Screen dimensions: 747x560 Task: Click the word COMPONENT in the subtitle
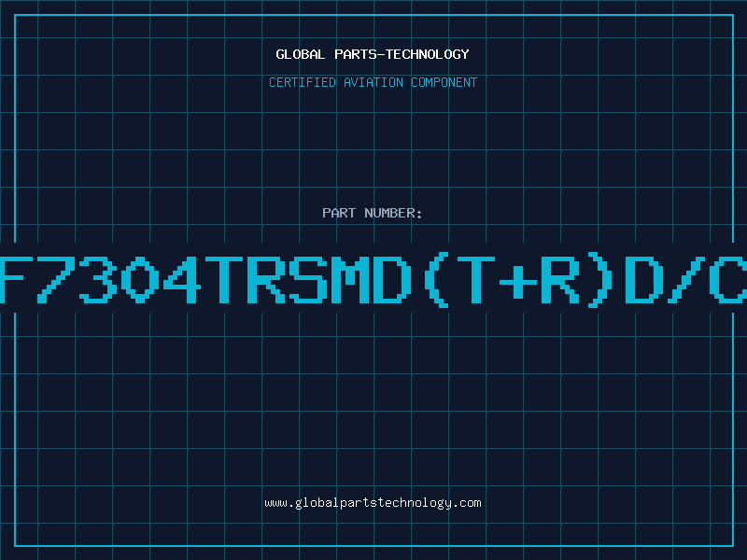click(x=444, y=82)
